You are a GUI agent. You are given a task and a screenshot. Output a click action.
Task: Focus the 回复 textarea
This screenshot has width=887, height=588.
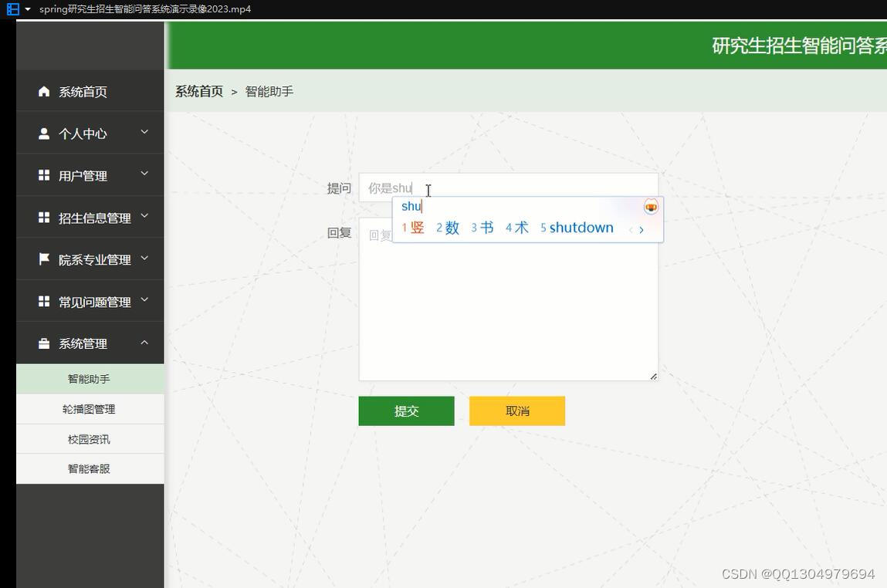pos(509,299)
